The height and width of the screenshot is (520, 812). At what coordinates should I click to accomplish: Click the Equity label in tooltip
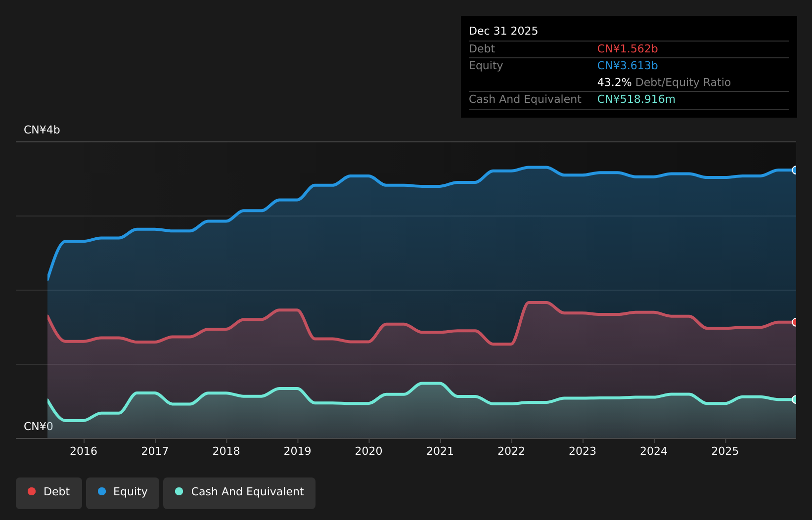pos(486,66)
